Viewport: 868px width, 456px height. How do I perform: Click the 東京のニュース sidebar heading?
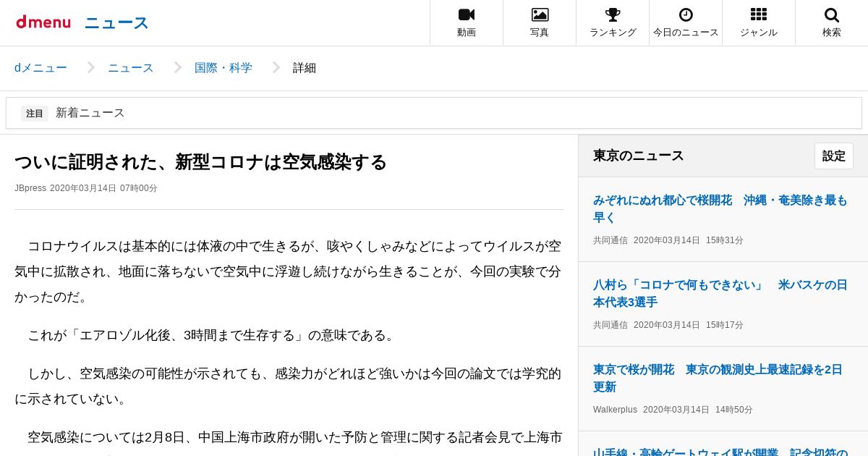point(638,156)
